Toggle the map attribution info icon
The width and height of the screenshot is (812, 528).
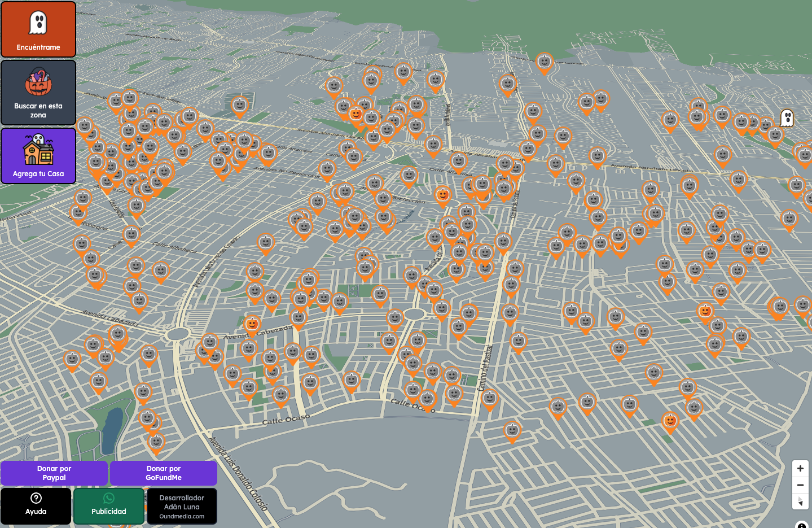point(802,525)
